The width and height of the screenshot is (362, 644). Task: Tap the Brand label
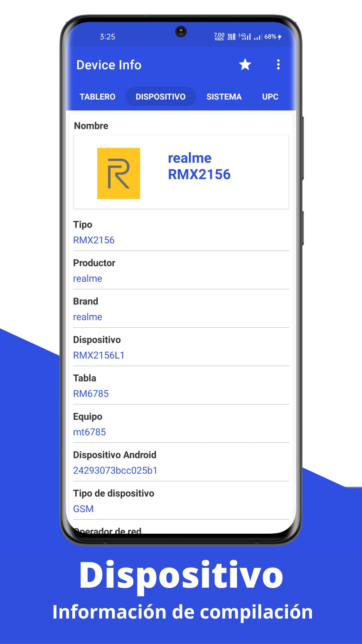[85, 301]
